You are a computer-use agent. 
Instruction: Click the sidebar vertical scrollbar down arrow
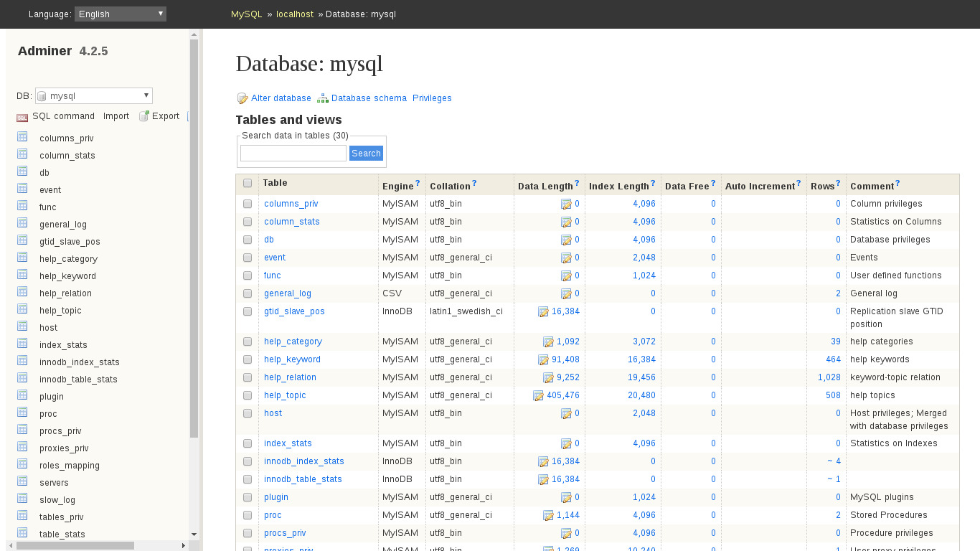[x=194, y=534]
